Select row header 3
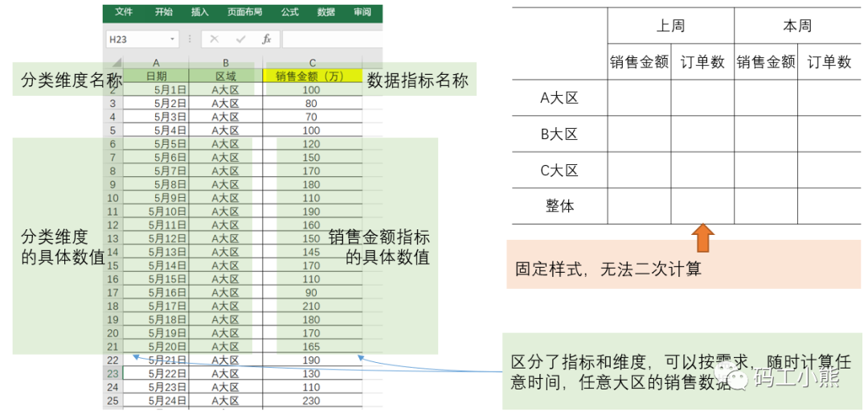 [x=113, y=103]
